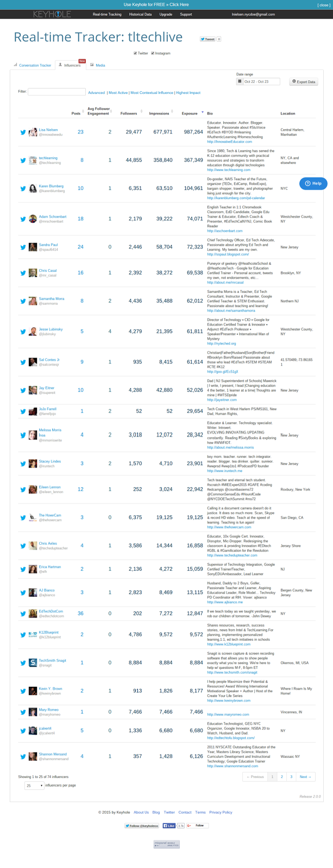Click the Facebook Like button in the footer
Viewport: 333px width, 868px height.
(x=169, y=826)
